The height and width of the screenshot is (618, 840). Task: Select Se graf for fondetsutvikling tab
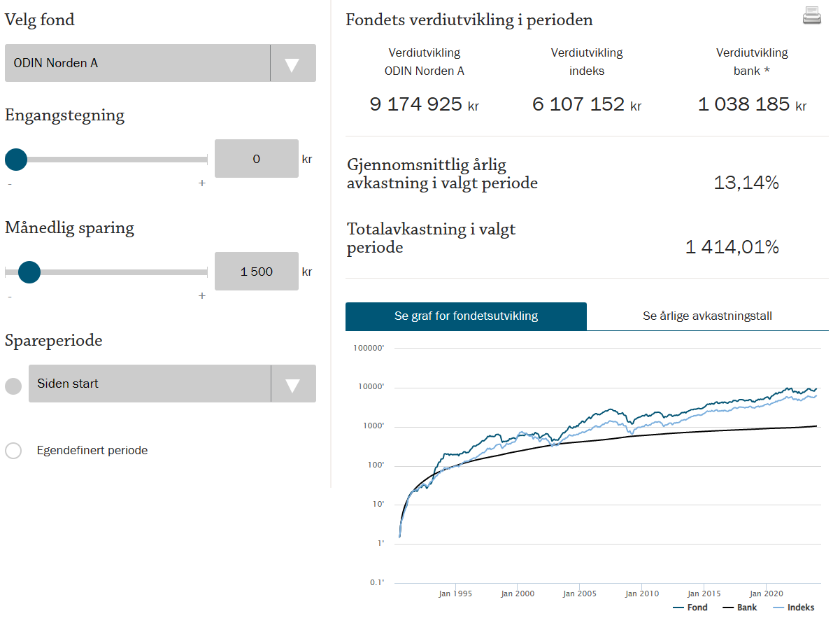(466, 316)
